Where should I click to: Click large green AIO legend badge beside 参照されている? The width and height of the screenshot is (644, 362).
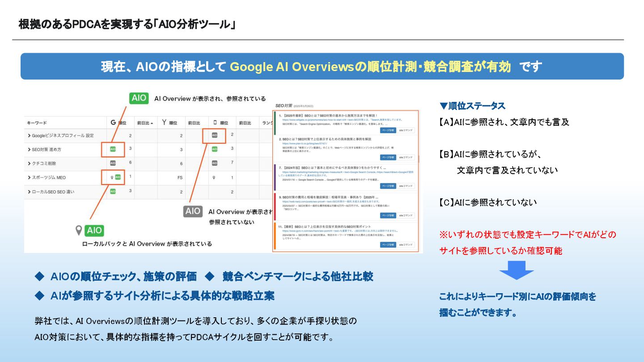click(139, 98)
